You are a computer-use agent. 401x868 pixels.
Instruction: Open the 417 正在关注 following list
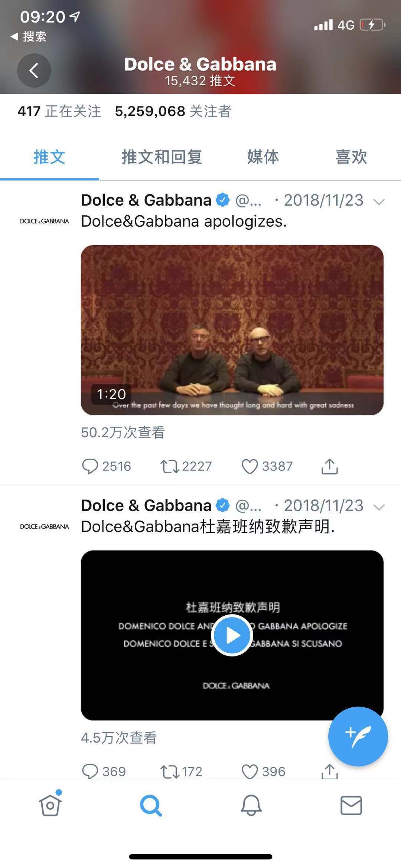tap(59, 111)
